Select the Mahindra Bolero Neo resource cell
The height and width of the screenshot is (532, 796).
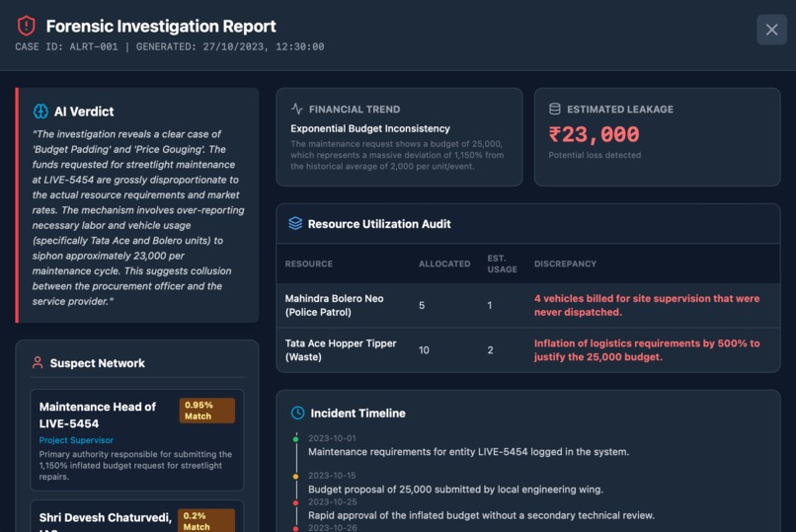point(334,305)
